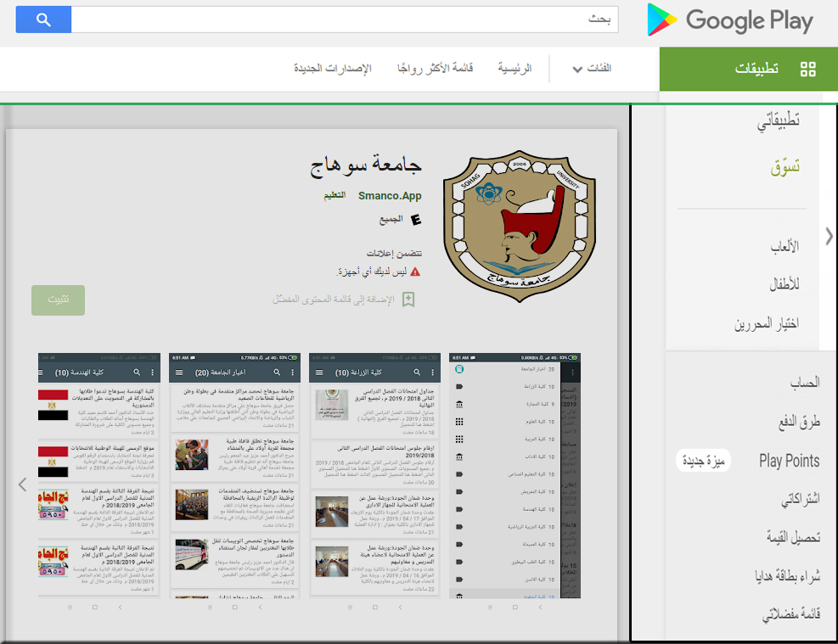This screenshot has height=644, width=838.
Task: Click the blue search magnifier button
Action: pos(43,20)
